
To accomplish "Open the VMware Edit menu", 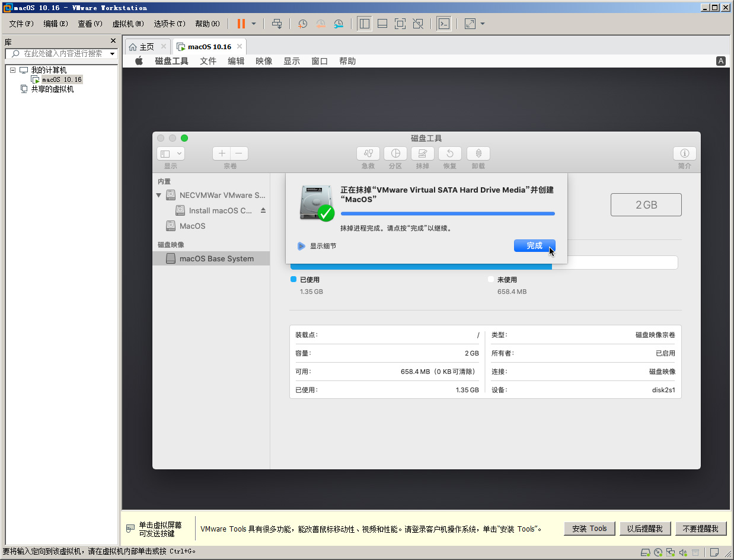I will pyautogui.click(x=56, y=24).
